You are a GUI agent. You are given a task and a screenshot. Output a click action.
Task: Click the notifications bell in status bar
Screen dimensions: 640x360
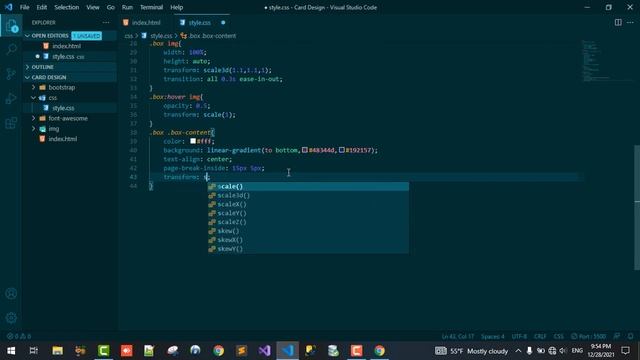(630, 336)
